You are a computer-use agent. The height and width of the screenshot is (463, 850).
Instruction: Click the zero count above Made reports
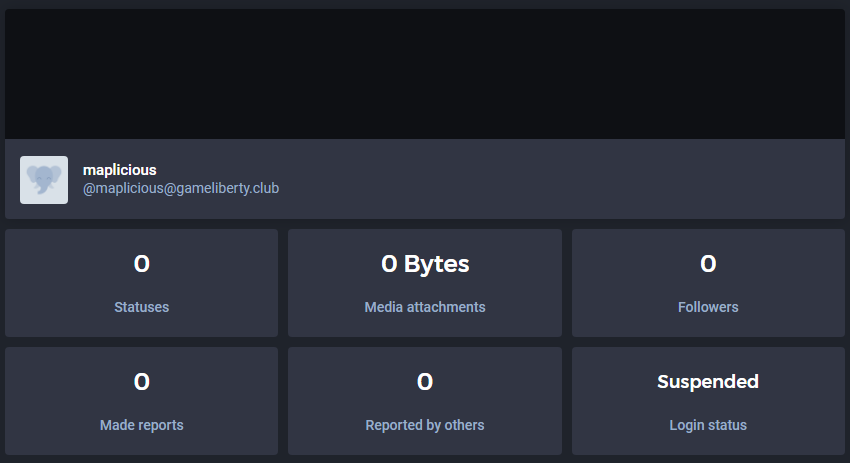click(x=141, y=382)
